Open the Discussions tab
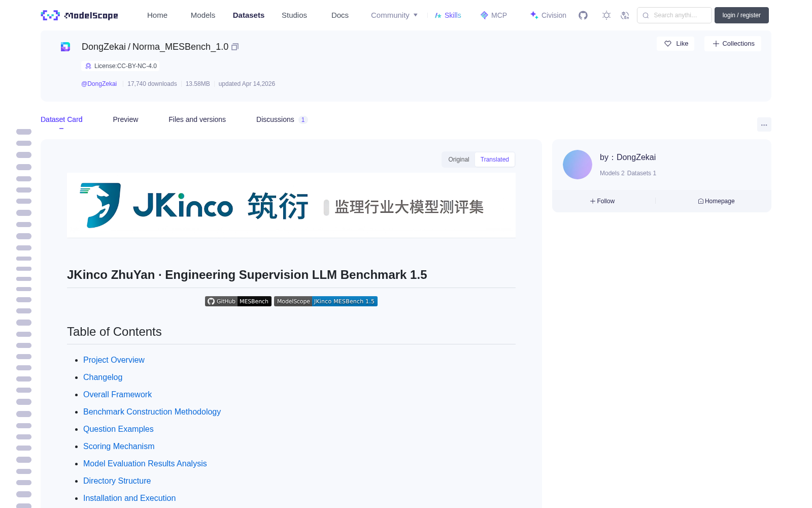 [282, 119]
